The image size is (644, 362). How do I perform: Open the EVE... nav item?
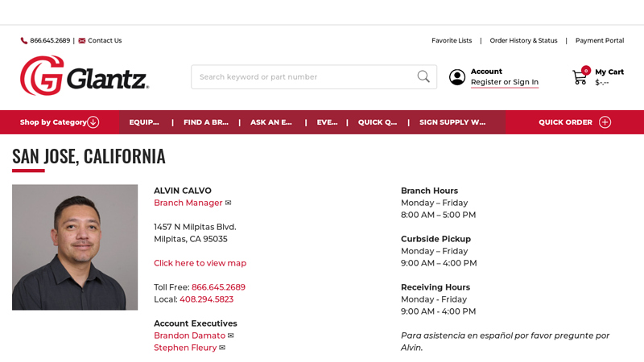(x=327, y=122)
